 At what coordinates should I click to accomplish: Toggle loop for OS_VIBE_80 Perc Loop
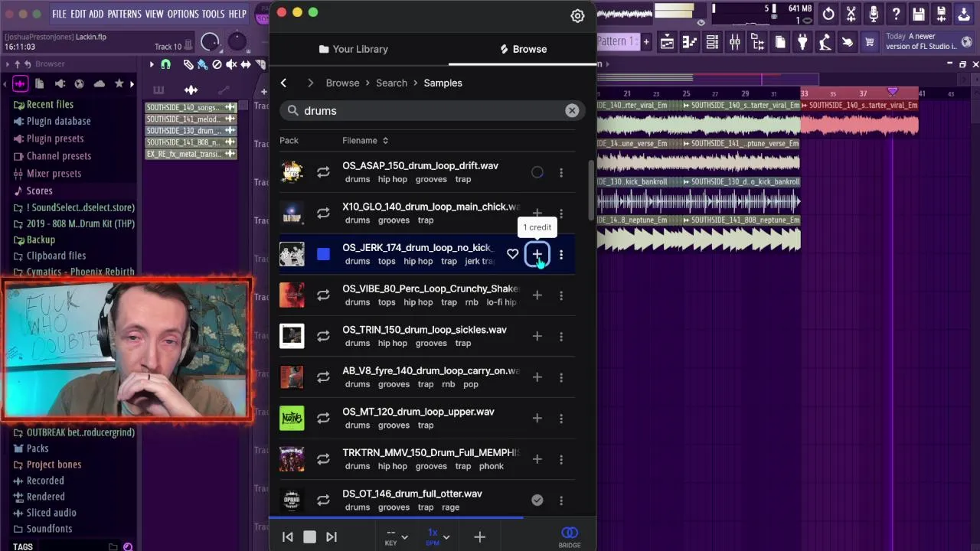323,295
